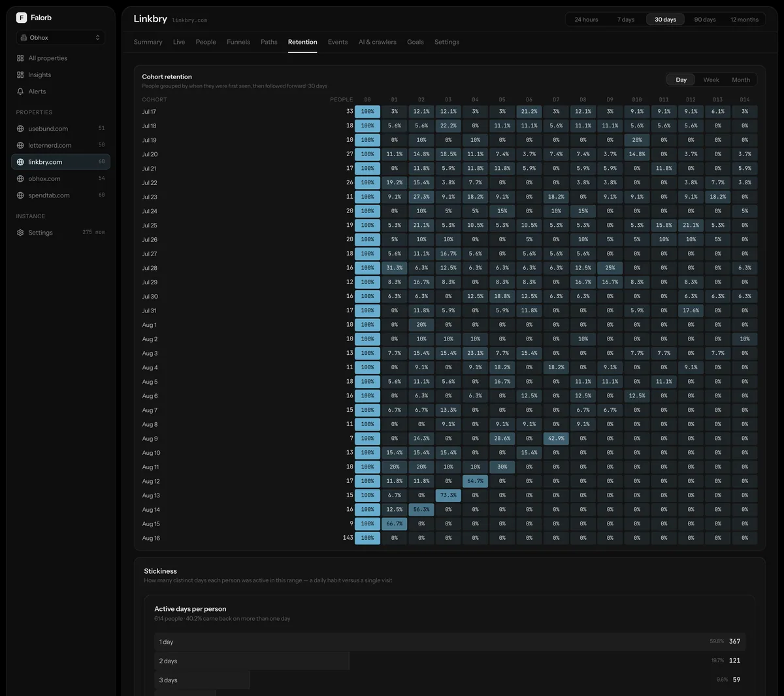Click the 66.7% cell in Aug 15 row
The height and width of the screenshot is (696, 784).
click(395, 523)
